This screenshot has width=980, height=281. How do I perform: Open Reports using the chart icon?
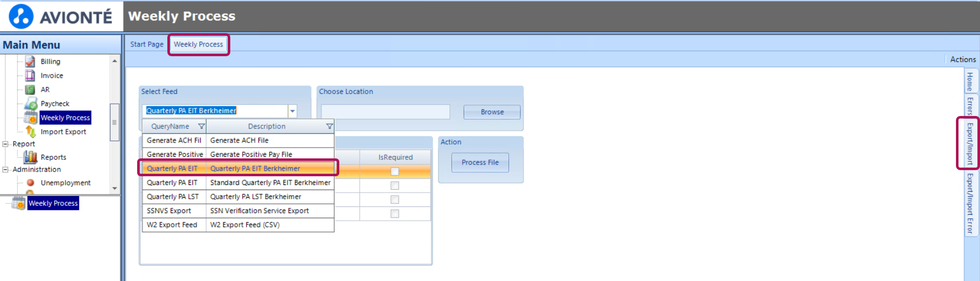30,157
